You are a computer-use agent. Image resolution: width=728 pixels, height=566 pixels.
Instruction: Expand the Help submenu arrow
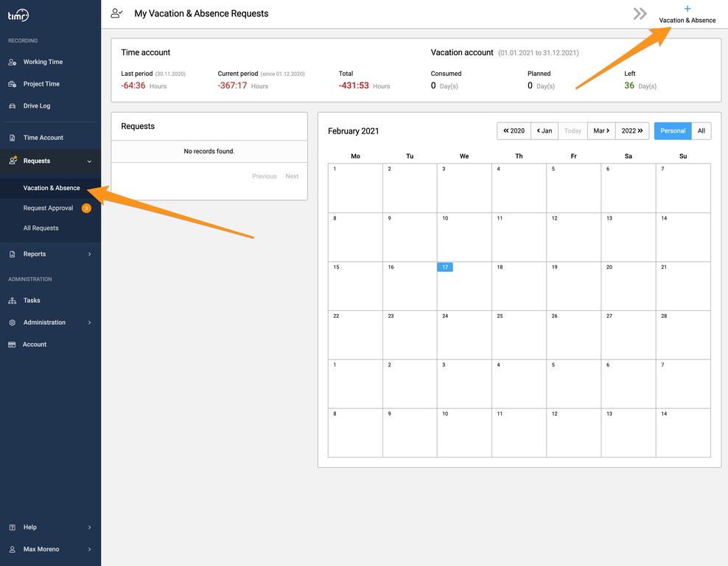pos(90,527)
